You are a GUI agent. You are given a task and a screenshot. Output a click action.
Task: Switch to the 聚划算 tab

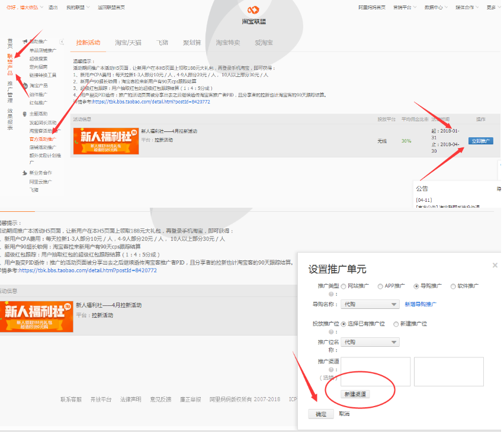click(192, 43)
